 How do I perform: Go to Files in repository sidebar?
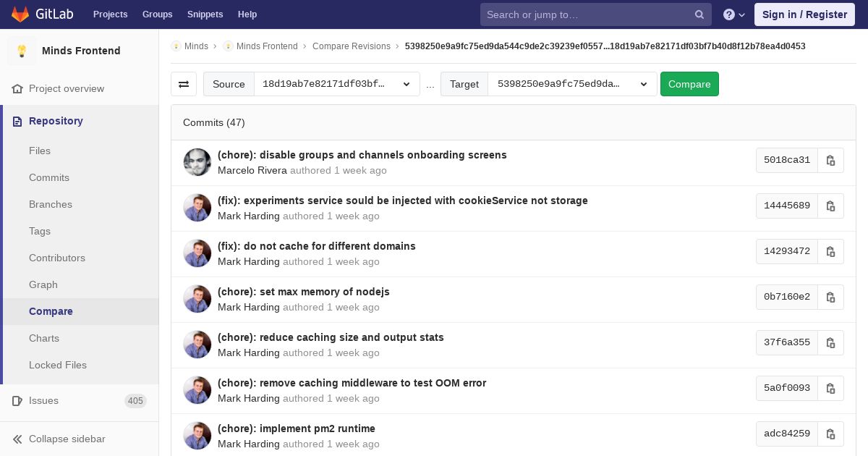click(40, 151)
